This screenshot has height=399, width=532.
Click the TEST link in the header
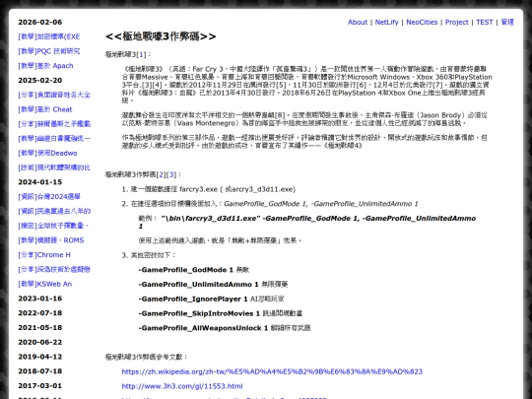[484, 22]
